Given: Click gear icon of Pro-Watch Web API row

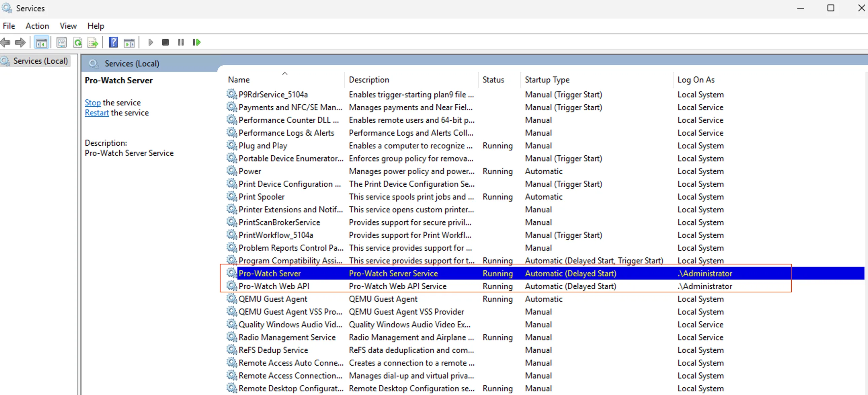Looking at the screenshot, I should pos(232,286).
